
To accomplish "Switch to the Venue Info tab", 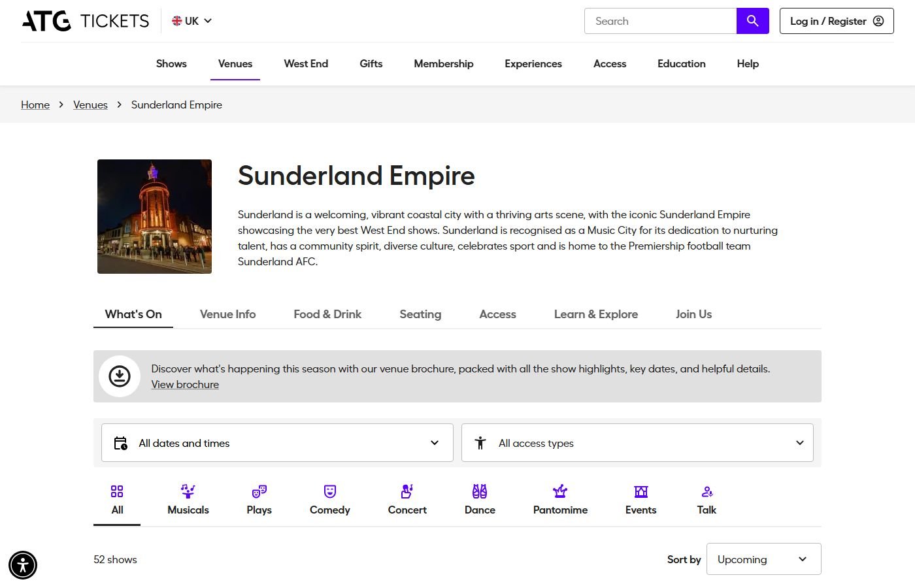I will coord(227,314).
